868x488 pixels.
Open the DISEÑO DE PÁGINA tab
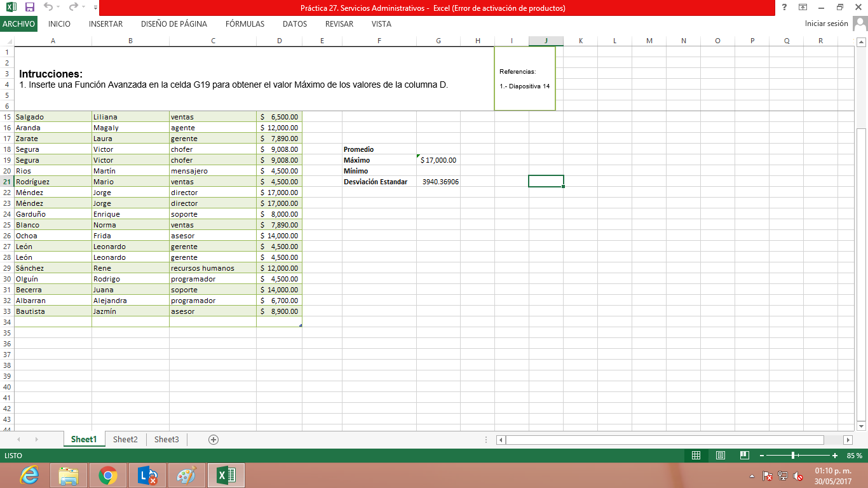(x=174, y=24)
